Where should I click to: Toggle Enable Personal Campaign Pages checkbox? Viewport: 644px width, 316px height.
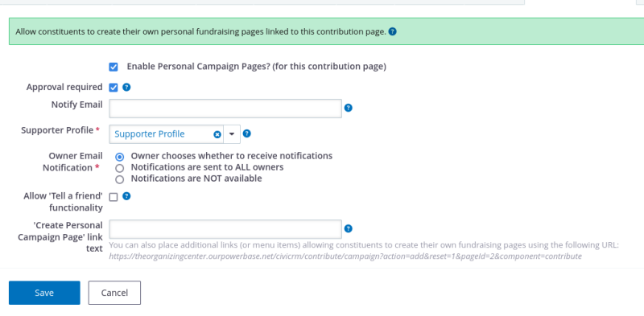coord(114,67)
